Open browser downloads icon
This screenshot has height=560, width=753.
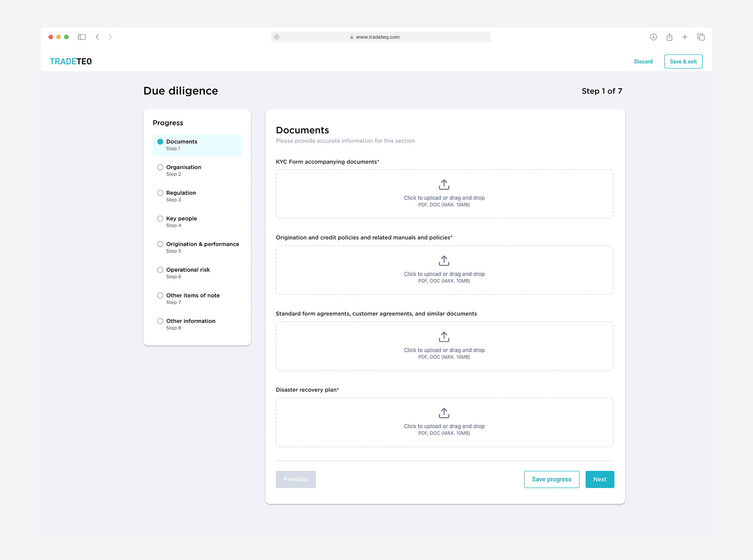653,37
